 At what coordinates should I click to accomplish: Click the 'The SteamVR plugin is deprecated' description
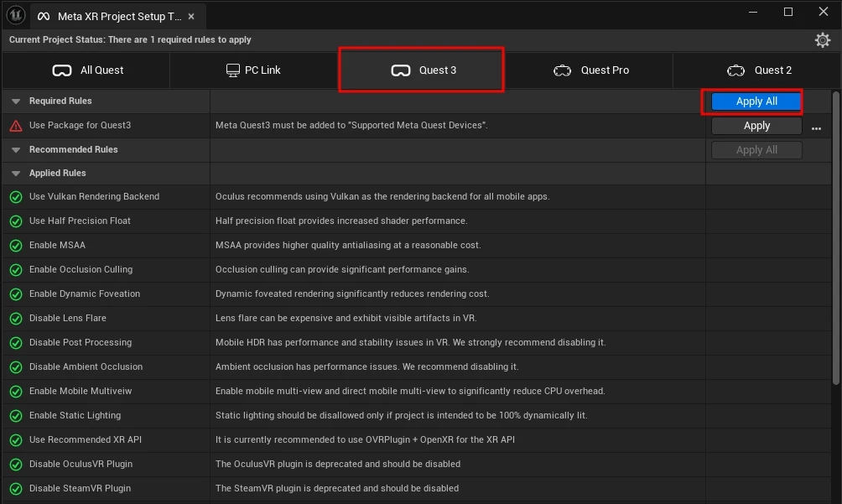(x=336, y=488)
